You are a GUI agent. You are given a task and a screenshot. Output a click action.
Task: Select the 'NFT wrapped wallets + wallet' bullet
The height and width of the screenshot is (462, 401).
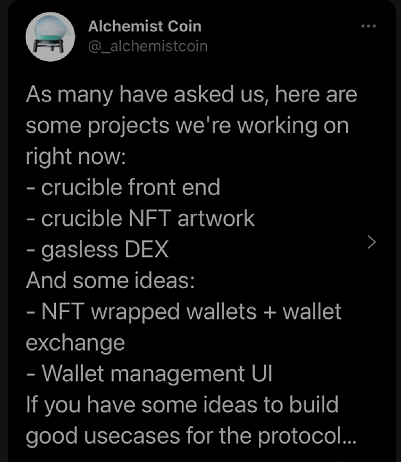point(184,312)
